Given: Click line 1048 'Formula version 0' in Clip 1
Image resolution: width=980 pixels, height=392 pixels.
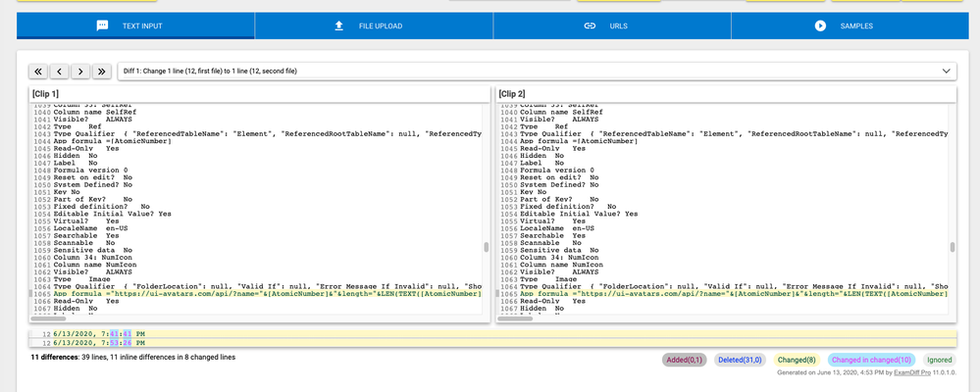Looking at the screenshot, I should pyautogui.click(x=90, y=170).
